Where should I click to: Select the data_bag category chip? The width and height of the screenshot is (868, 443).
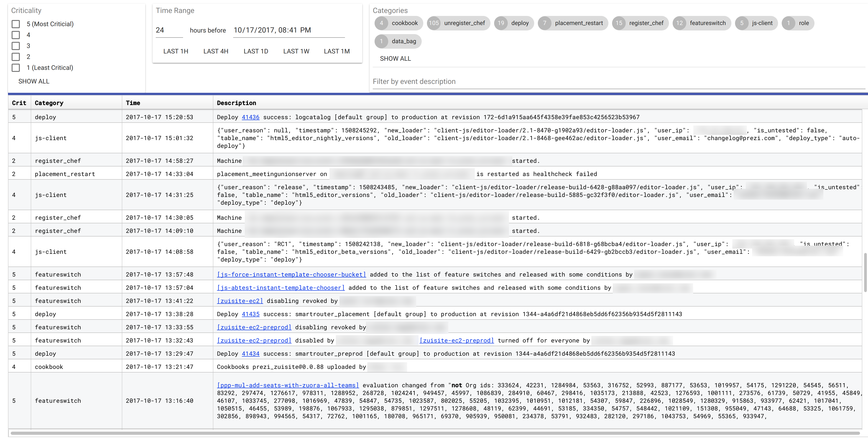pos(398,41)
